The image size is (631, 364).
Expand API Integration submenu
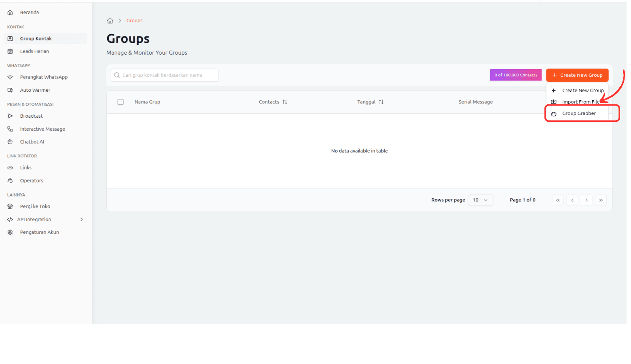pos(81,220)
